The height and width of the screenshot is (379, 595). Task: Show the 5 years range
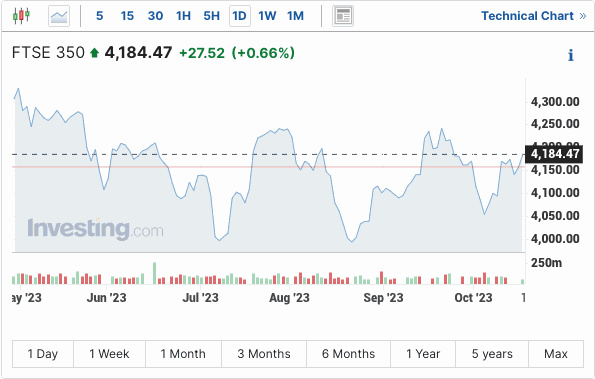(492, 354)
